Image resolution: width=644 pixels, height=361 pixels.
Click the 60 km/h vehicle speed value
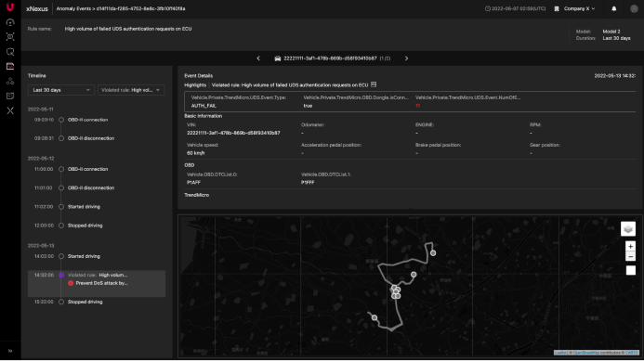[x=195, y=153]
